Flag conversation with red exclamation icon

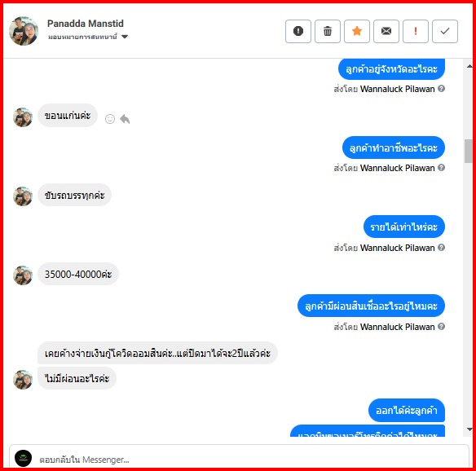pyautogui.click(x=416, y=31)
